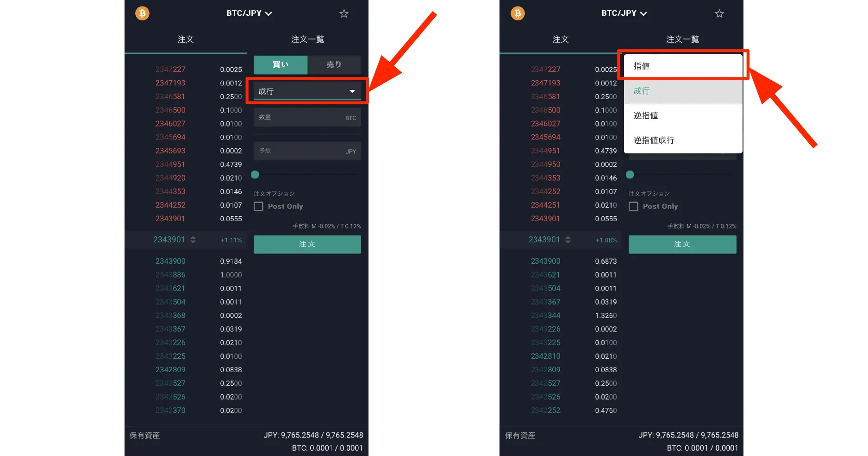Open the 成行 order type dropdown
The height and width of the screenshot is (456, 868).
click(x=307, y=91)
